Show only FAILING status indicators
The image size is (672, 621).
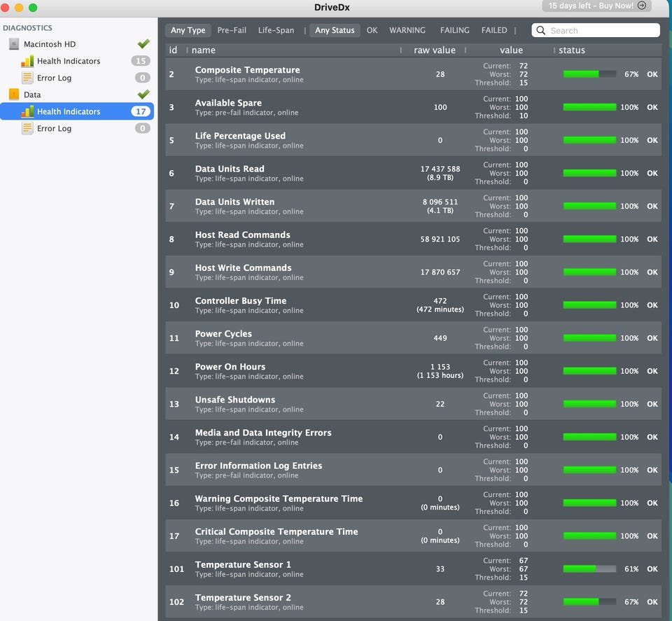(454, 30)
